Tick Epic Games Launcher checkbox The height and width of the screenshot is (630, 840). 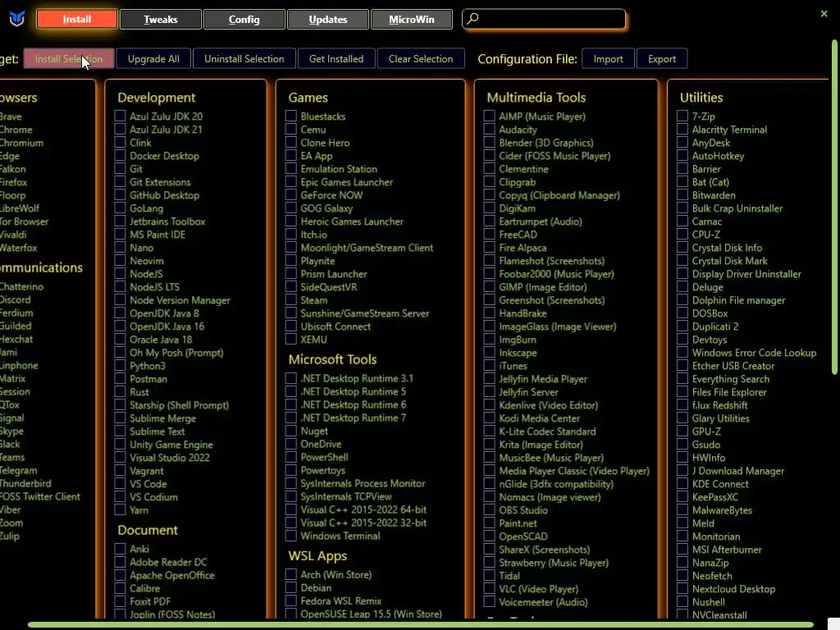tap(291, 182)
